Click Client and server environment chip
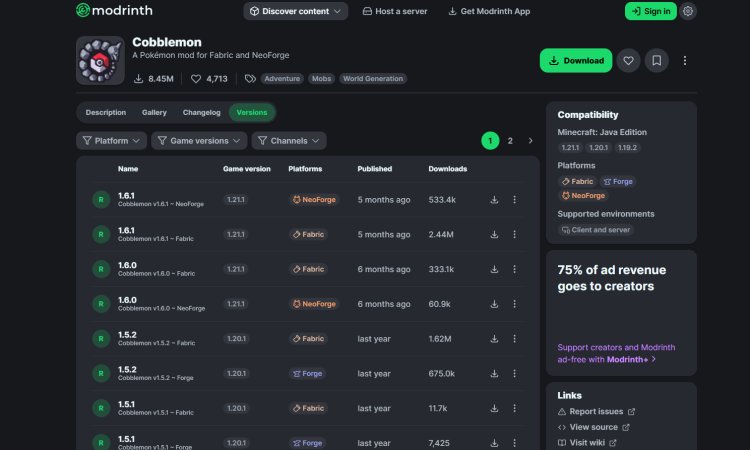Screen dimensions: 750x450 tap(596, 230)
